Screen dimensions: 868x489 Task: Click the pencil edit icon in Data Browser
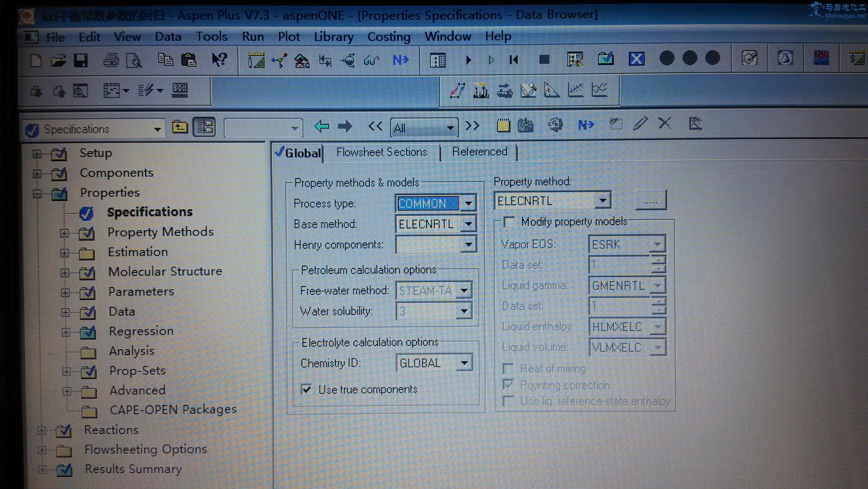641,123
